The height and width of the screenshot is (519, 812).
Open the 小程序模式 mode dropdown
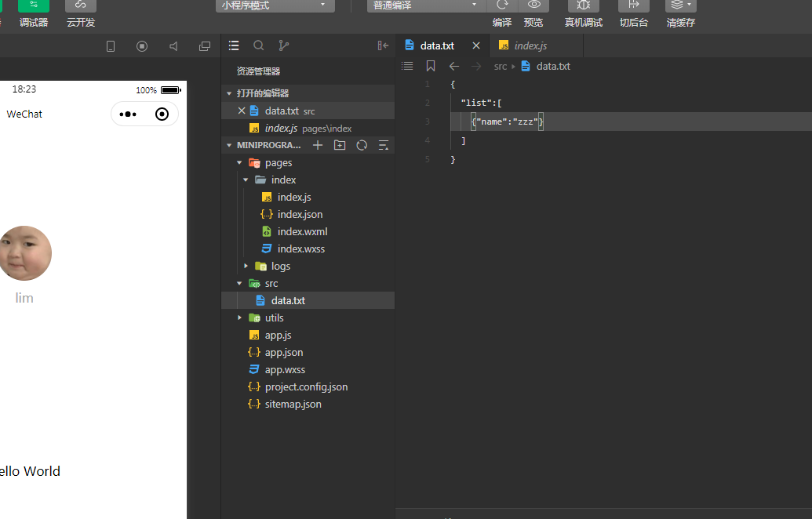pos(275,5)
